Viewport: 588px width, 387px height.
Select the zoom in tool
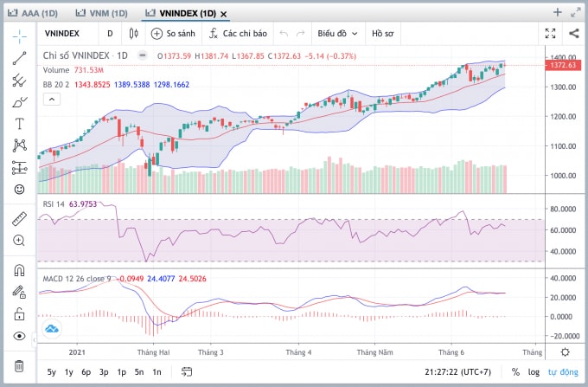click(x=20, y=240)
